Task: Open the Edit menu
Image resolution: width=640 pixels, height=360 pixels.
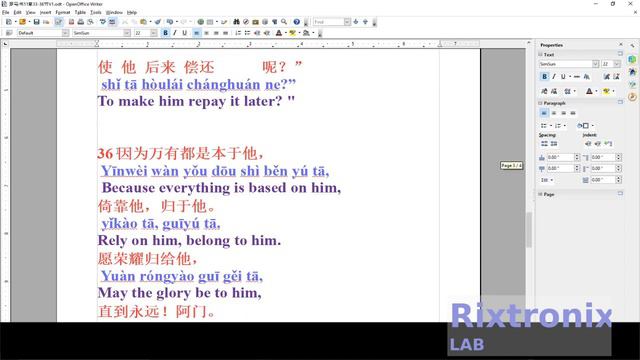Action: (18, 12)
